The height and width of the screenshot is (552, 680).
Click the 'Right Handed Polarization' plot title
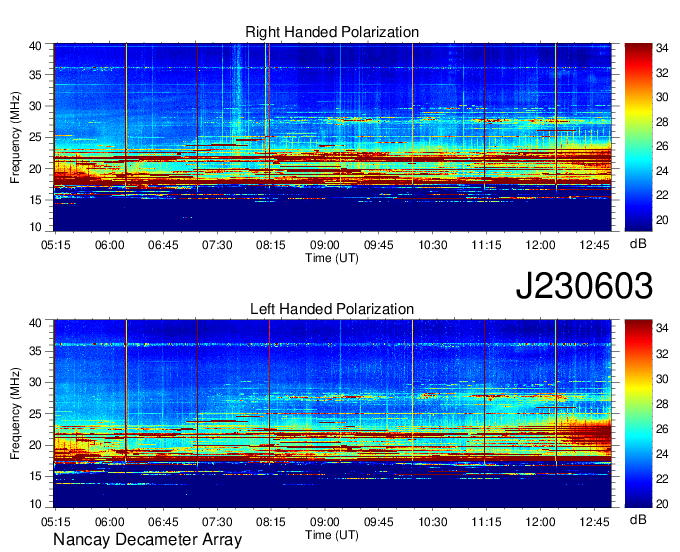pyautogui.click(x=332, y=32)
